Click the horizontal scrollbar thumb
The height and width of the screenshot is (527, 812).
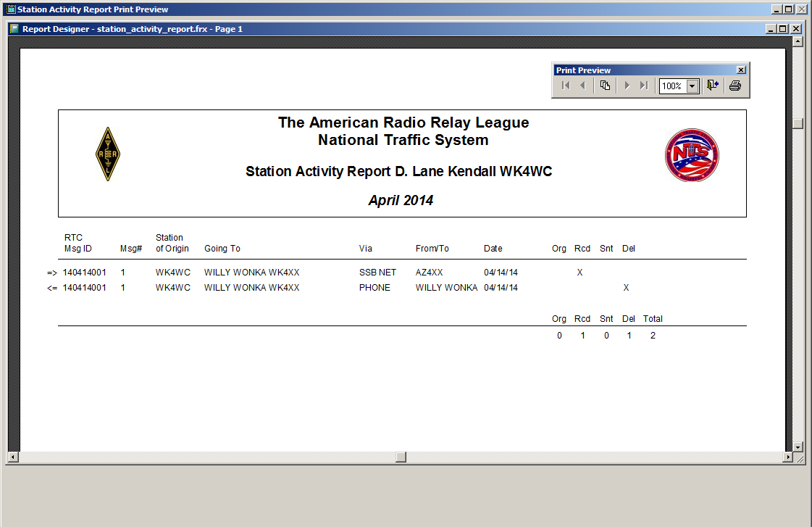[x=401, y=457]
